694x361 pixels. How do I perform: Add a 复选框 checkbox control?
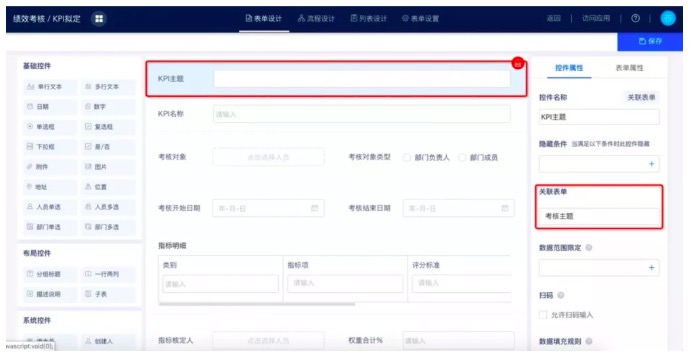pyautogui.click(x=108, y=127)
